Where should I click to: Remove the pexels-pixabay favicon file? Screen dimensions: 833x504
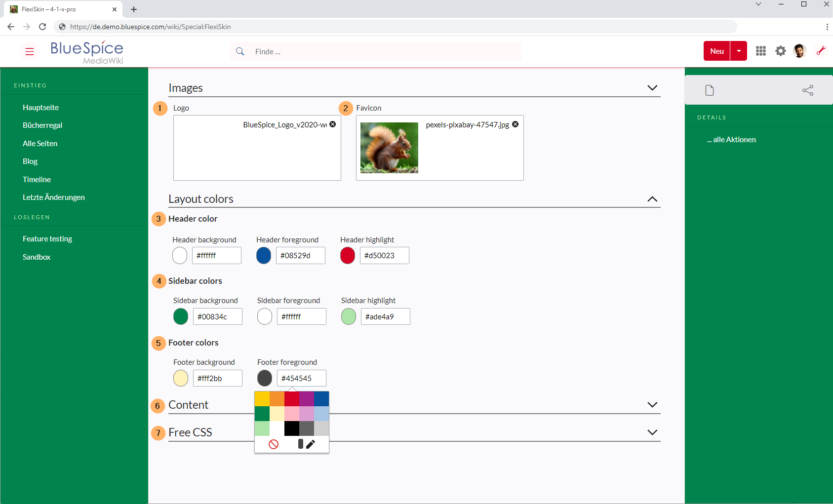click(516, 124)
